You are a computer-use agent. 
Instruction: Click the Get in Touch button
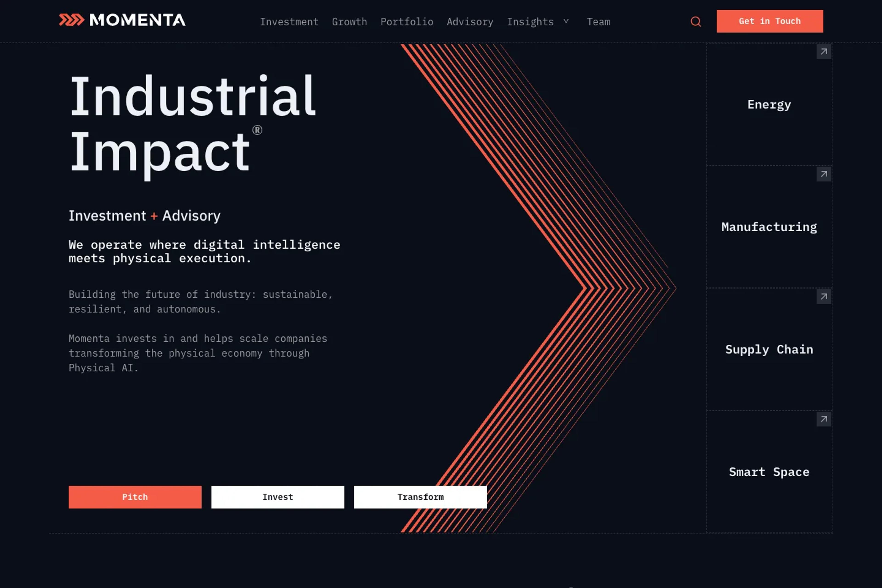click(769, 21)
